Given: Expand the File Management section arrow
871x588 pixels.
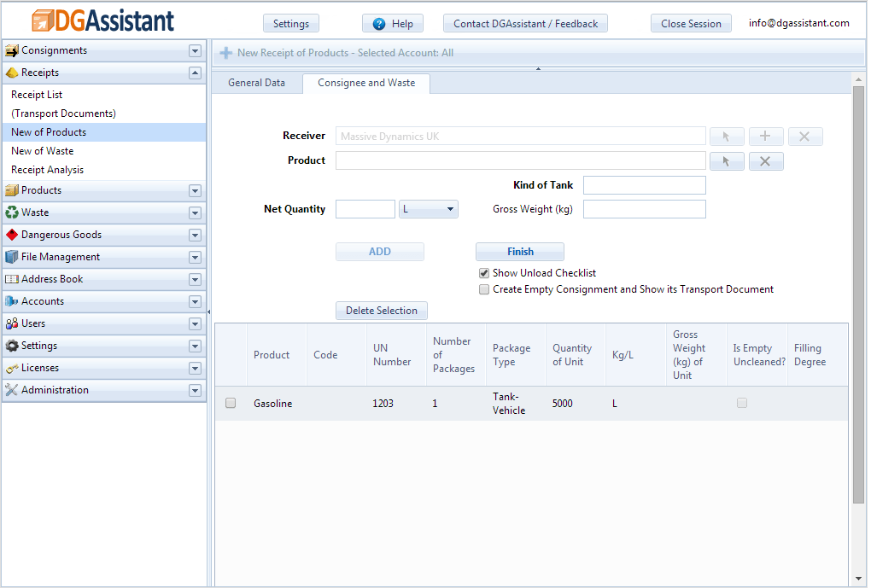Looking at the screenshot, I should tap(195, 258).
